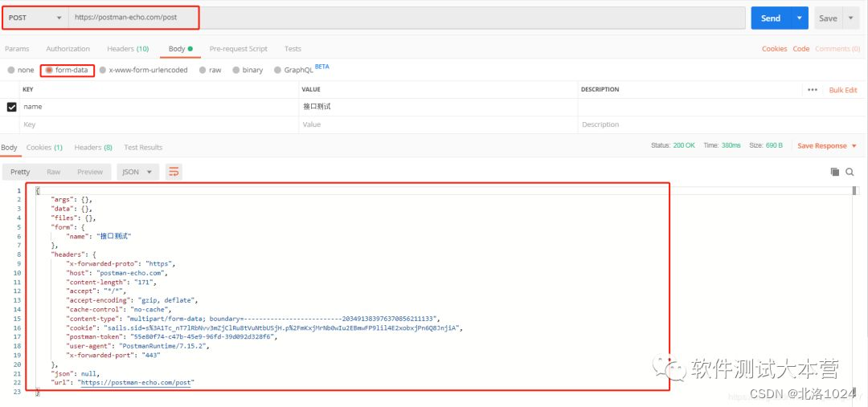Image resolution: width=868 pixels, height=407 pixels.
Task: Open the Code link
Action: tap(801, 49)
